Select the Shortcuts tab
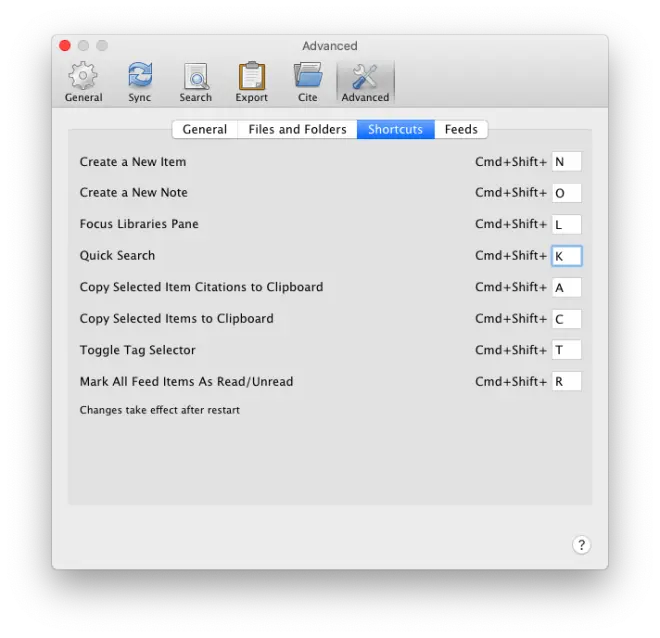 [x=396, y=129]
